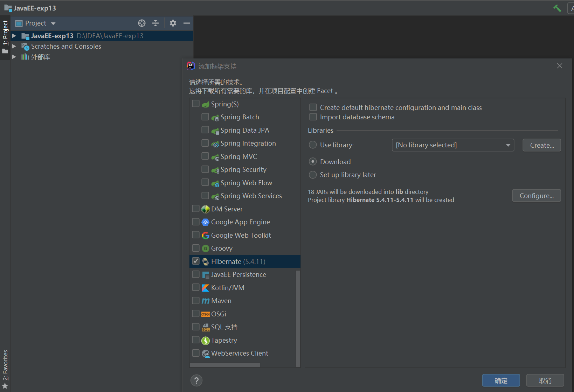Image resolution: width=574 pixels, height=392 pixels.
Task: Confirm with the 确定 button
Action: tap(501, 380)
